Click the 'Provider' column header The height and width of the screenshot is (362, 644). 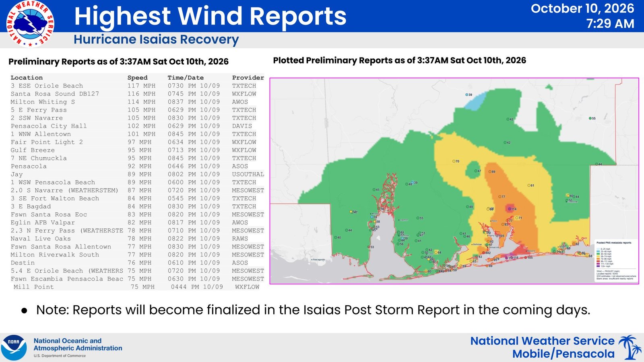248,78
